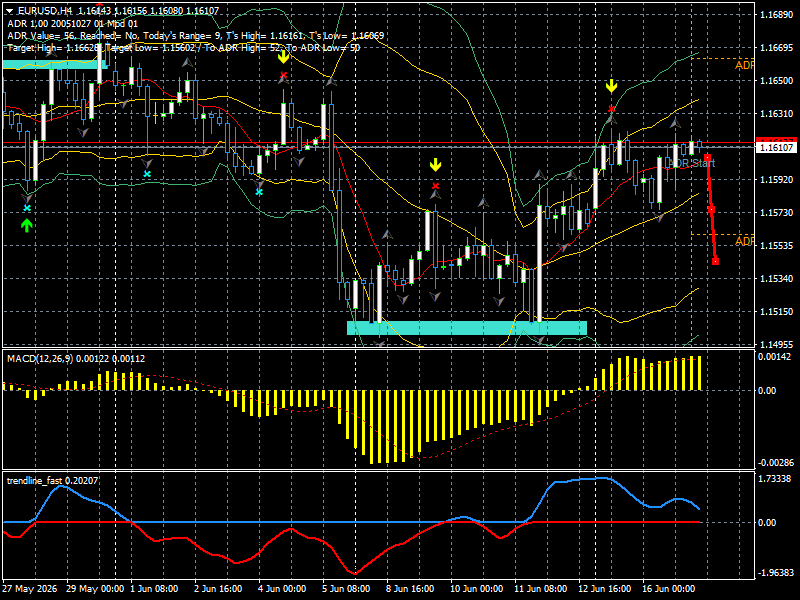Image resolution: width=800 pixels, height=600 pixels.
Task: Click the 1.16695 price scale value
Action: click(x=777, y=48)
